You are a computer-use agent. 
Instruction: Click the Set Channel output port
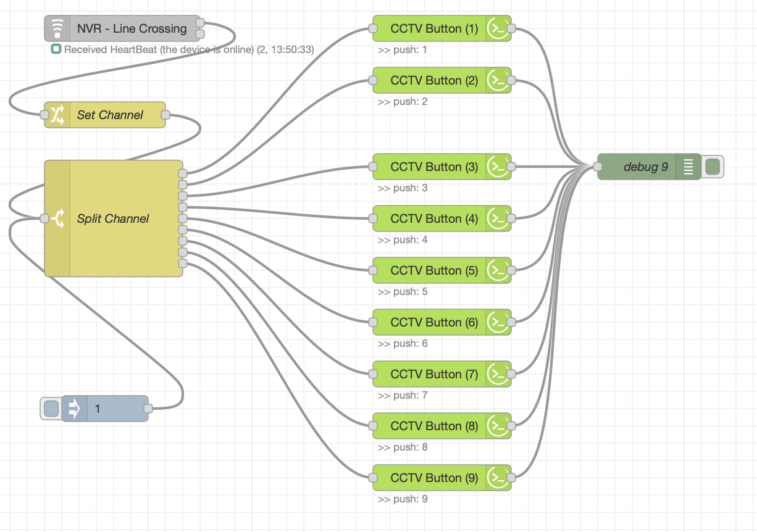pyautogui.click(x=165, y=115)
